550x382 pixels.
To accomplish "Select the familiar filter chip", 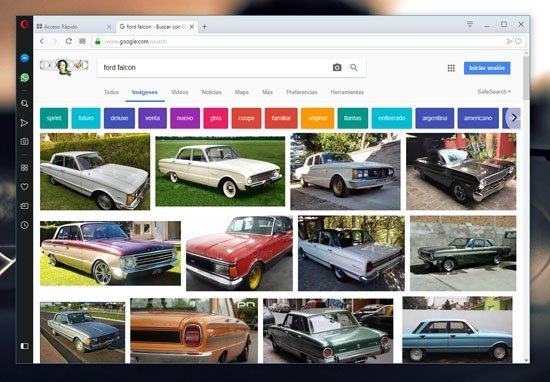I will 281,118.
